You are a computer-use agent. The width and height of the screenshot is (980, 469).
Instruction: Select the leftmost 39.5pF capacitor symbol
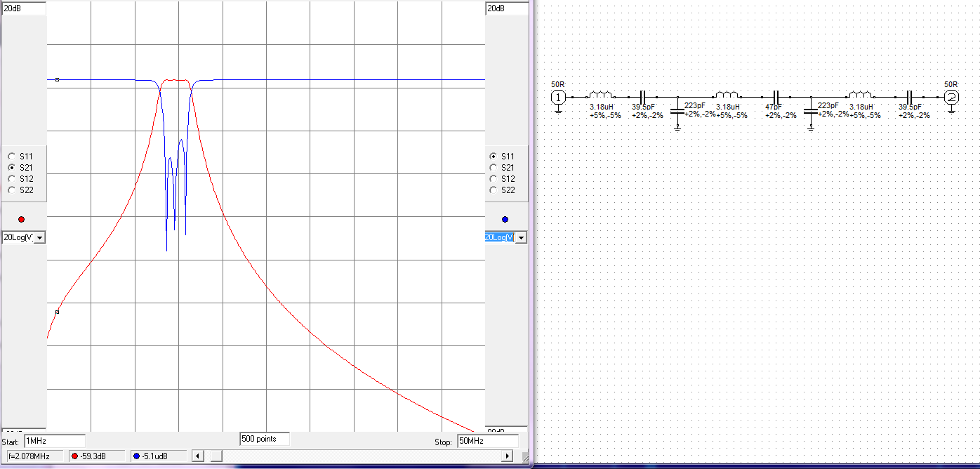tap(642, 97)
